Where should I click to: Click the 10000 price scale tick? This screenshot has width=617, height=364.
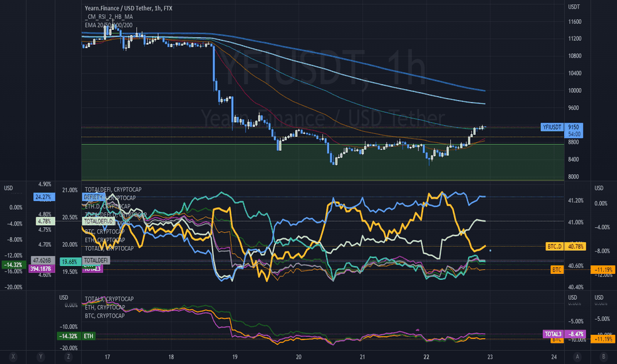(x=575, y=91)
